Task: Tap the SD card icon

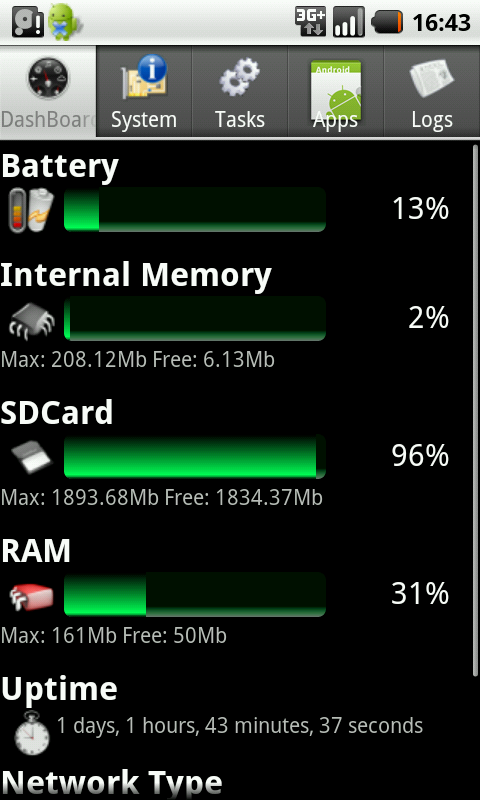Action: tap(31, 458)
